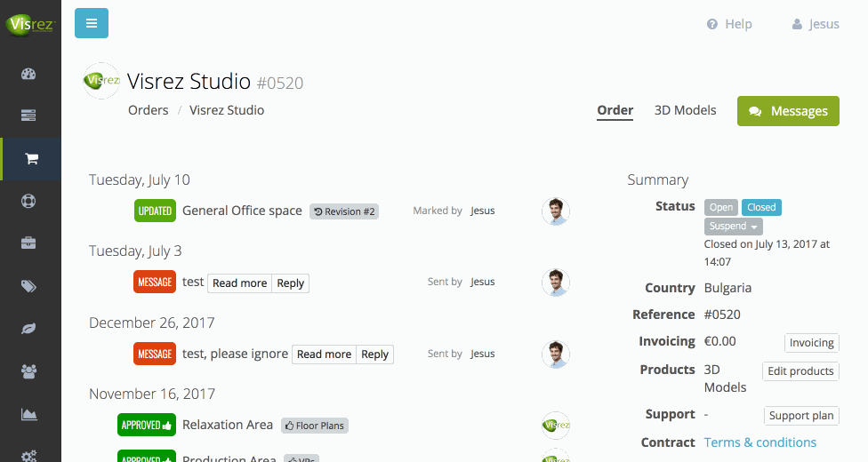
Task: Click reference value #0520 in Summary
Action: click(x=722, y=315)
